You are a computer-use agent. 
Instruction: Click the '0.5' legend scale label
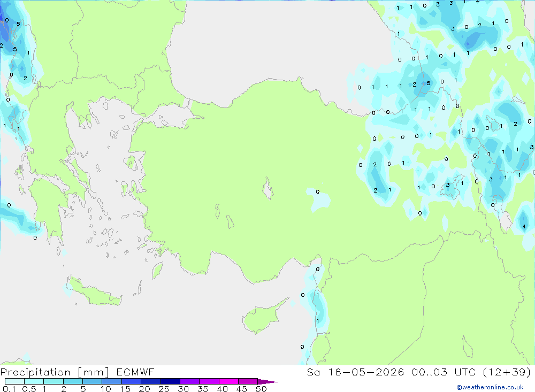pos(29,389)
